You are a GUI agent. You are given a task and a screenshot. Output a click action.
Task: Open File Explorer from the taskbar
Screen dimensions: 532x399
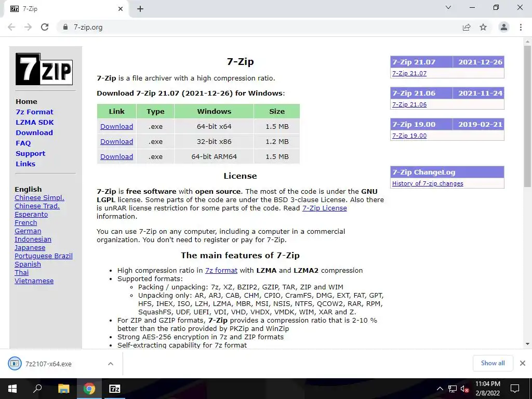(x=63, y=389)
